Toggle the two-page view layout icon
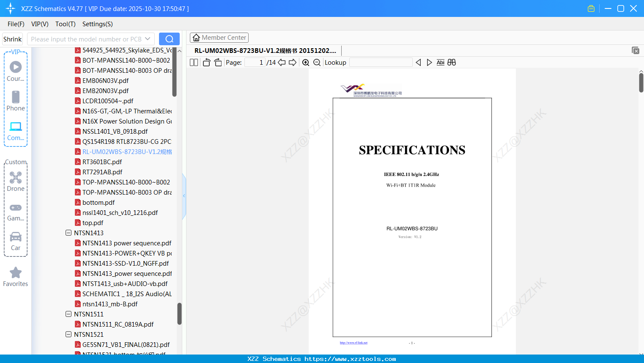The image size is (644, 363). point(194,63)
